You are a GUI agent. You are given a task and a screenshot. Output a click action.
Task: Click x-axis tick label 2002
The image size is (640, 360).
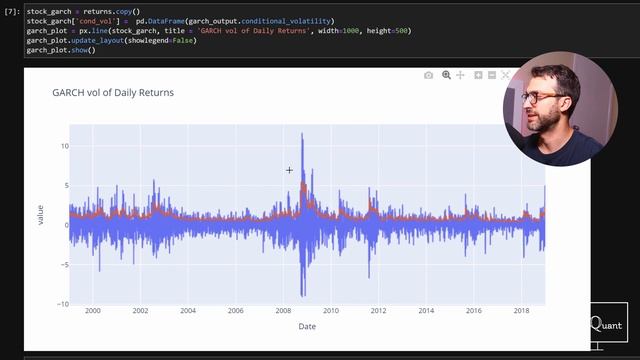(140, 311)
